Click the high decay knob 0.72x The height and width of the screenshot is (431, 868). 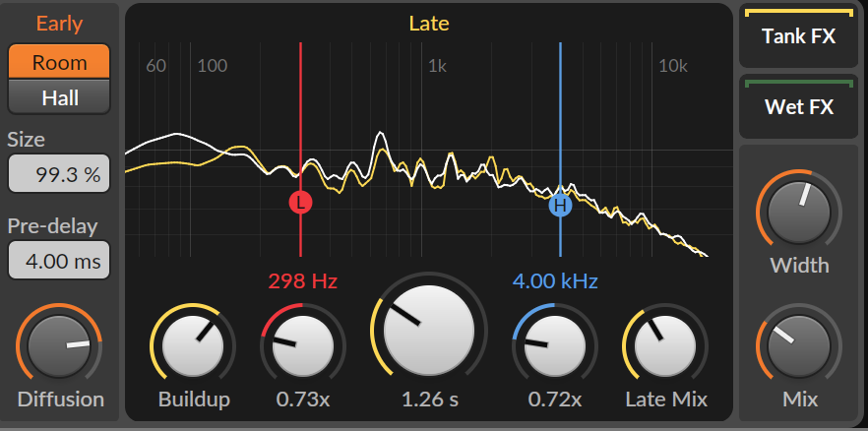click(555, 346)
